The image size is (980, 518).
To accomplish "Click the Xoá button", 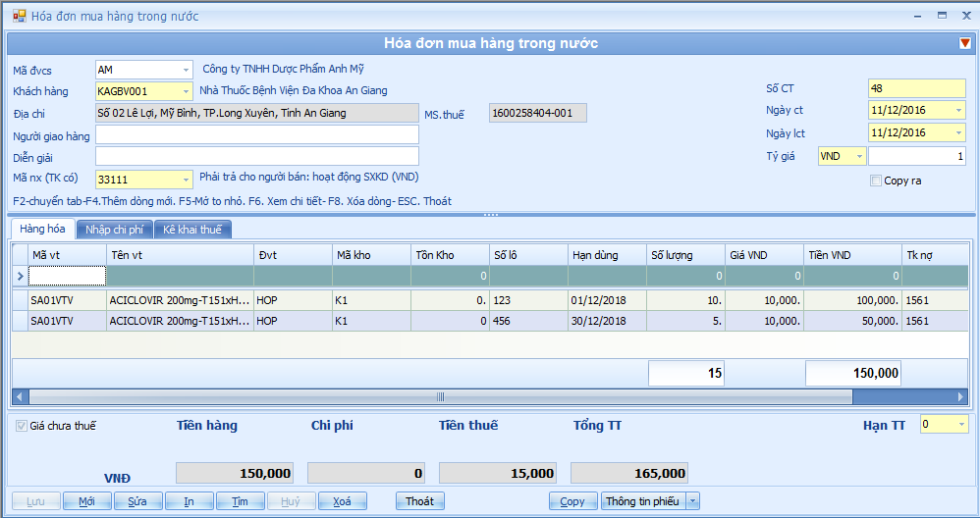I will coord(342,501).
